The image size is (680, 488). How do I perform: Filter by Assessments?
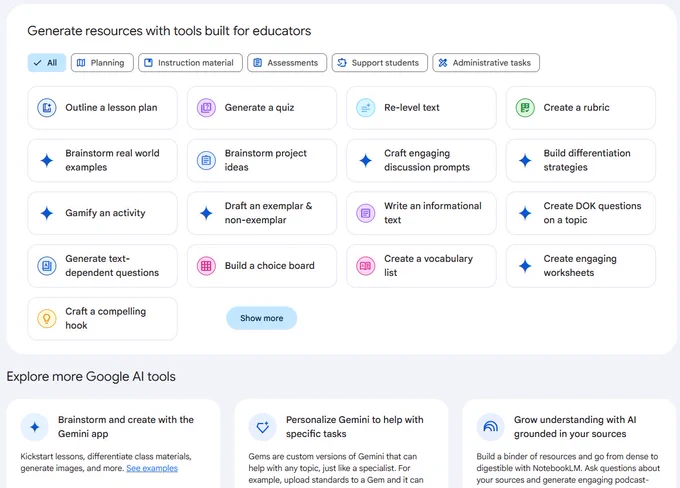click(287, 63)
